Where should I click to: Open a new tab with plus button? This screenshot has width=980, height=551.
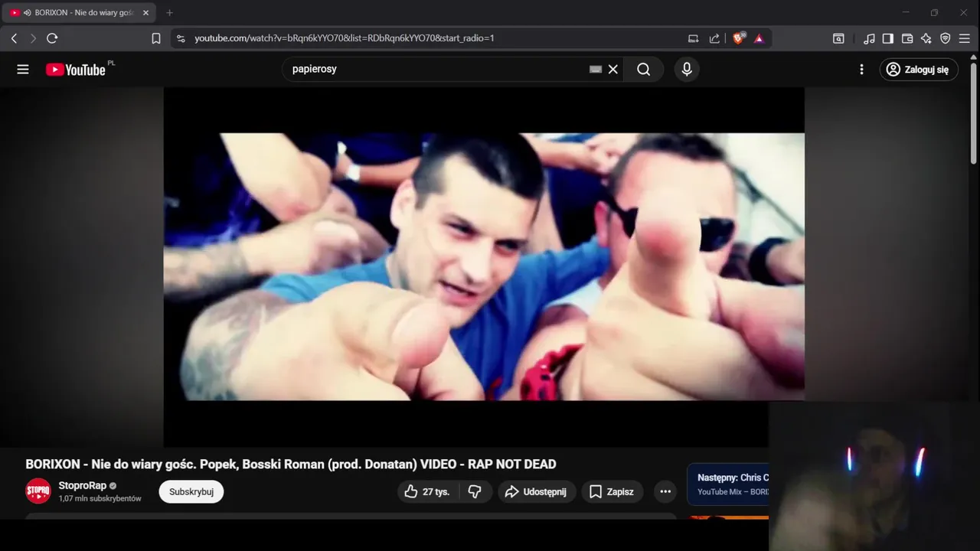pos(169,13)
